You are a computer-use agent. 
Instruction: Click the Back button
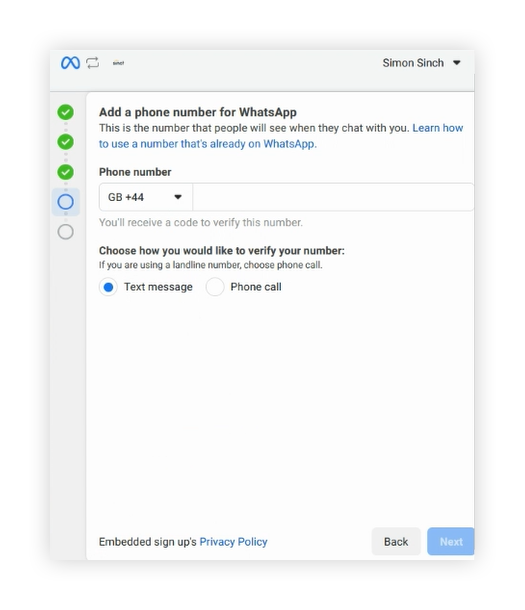point(396,542)
